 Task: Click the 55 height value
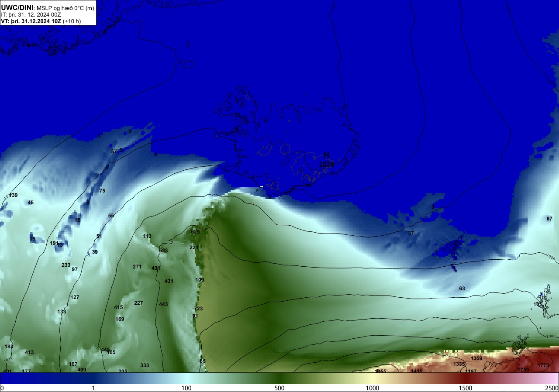(x=111, y=216)
